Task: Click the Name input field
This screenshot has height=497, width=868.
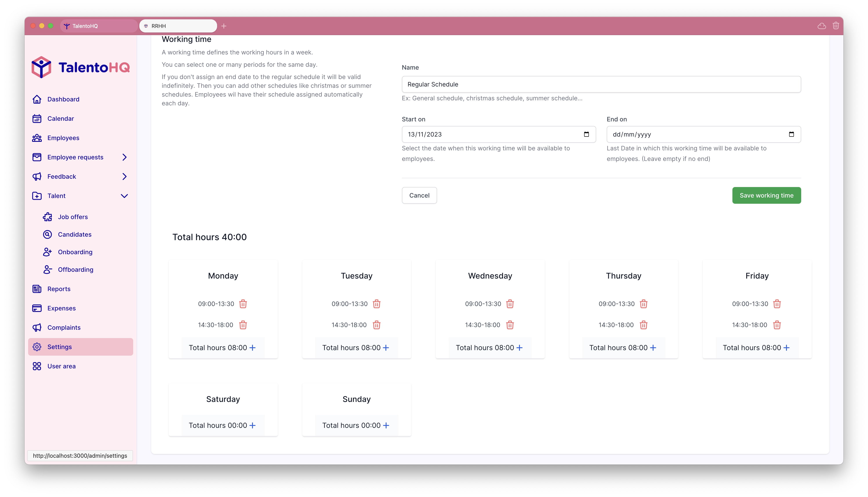Action: pos(601,84)
